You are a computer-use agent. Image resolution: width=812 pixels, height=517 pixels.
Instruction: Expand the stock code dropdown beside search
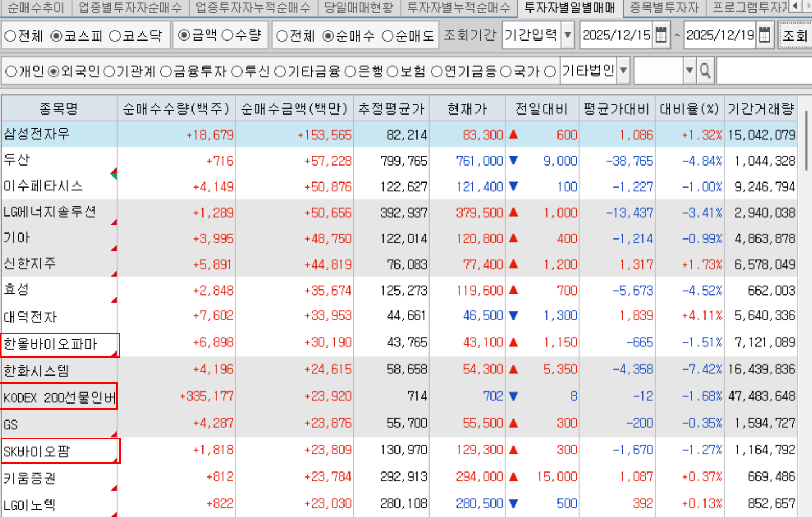tap(690, 71)
